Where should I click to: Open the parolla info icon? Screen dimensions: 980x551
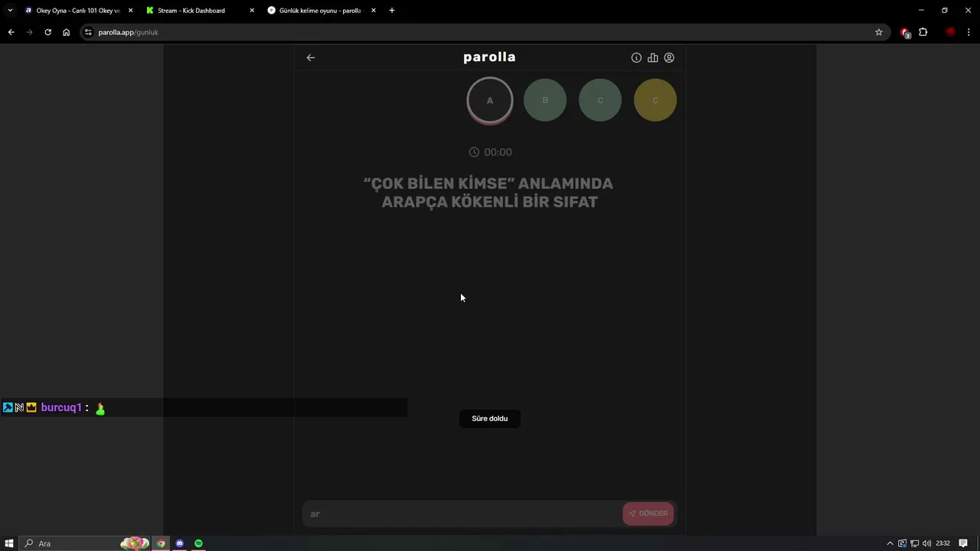click(636, 57)
